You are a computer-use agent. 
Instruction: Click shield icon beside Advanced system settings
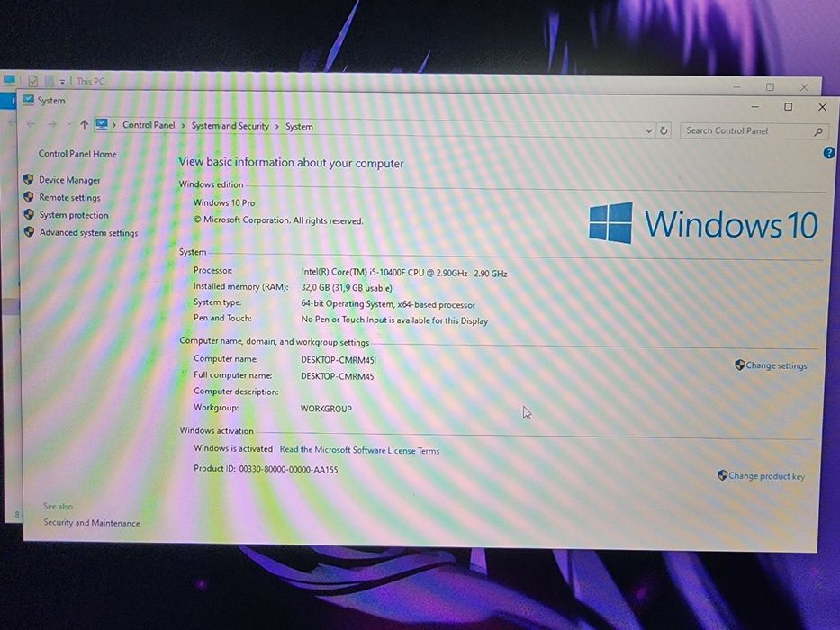(30, 232)
